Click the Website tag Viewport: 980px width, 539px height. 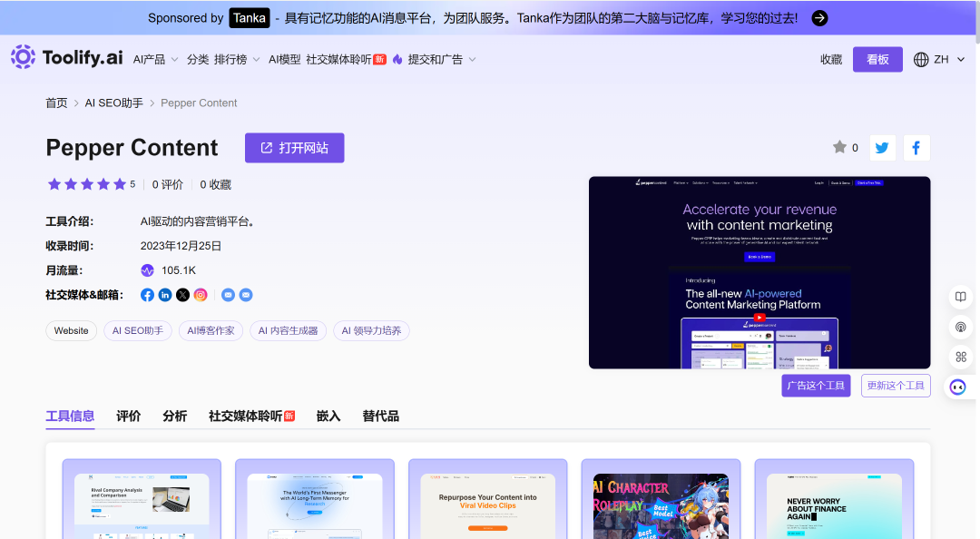click(72, 331)
